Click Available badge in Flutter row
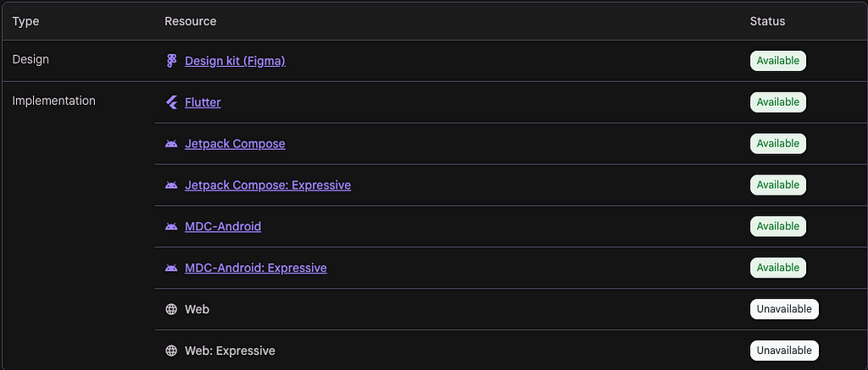Screen dimensions: 868x370 click(x=778, y=102)
